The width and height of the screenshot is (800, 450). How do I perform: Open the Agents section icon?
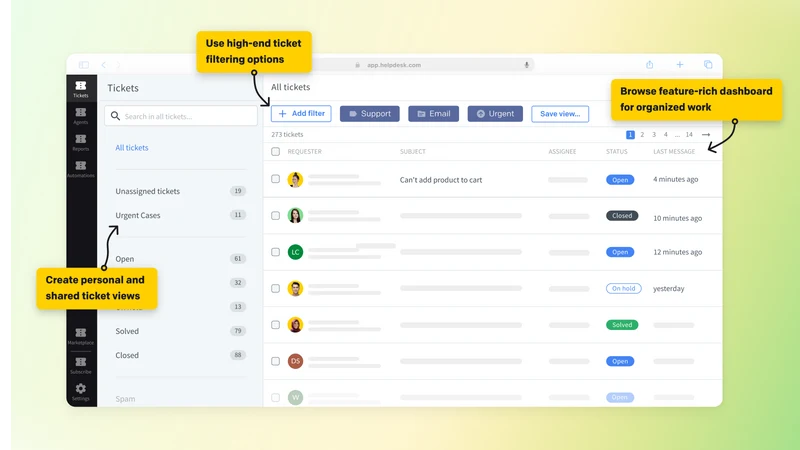[81, 112]
